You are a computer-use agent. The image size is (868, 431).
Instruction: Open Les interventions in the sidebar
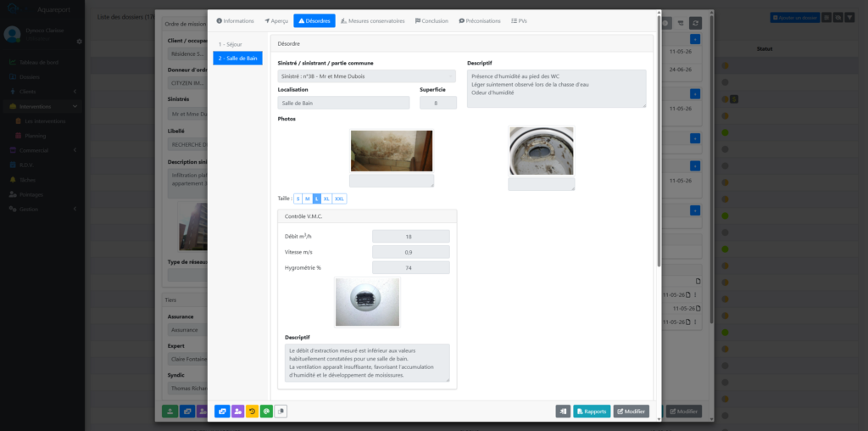tap(45, 120)
